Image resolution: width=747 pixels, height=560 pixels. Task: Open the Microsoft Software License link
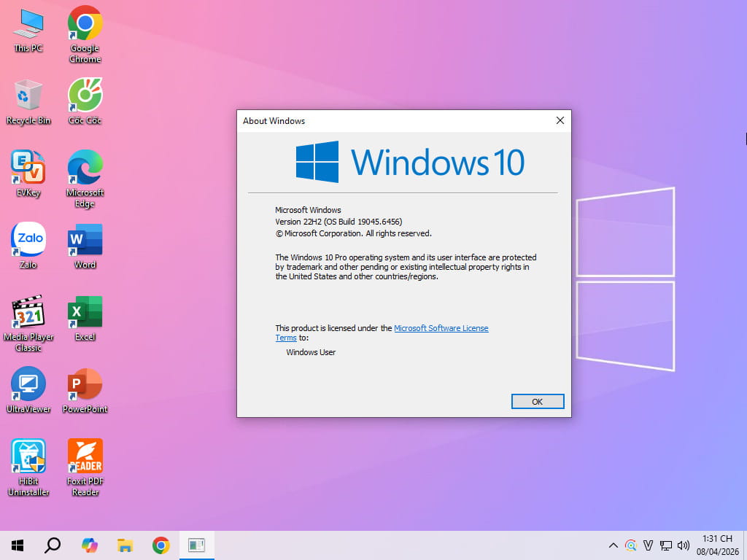point(441,328)
